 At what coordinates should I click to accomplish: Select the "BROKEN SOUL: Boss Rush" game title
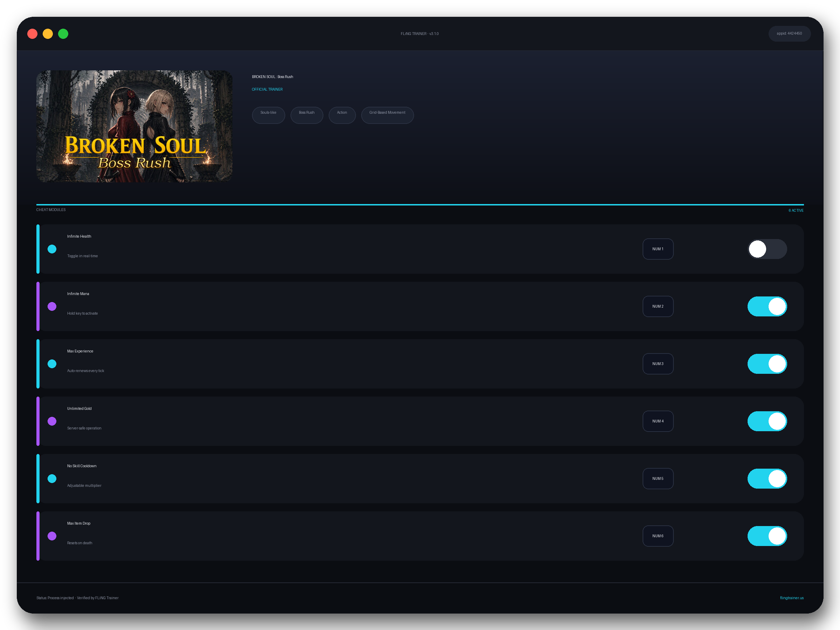point(272,77)
